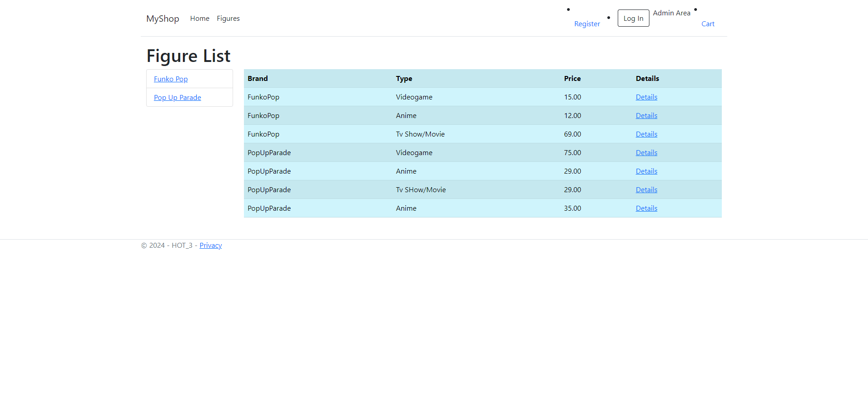This screenshot has height=411, width=868.
Task: View Details for the 75.00 PopUpParade Videogame figure
Action: [x=646, y=152]
